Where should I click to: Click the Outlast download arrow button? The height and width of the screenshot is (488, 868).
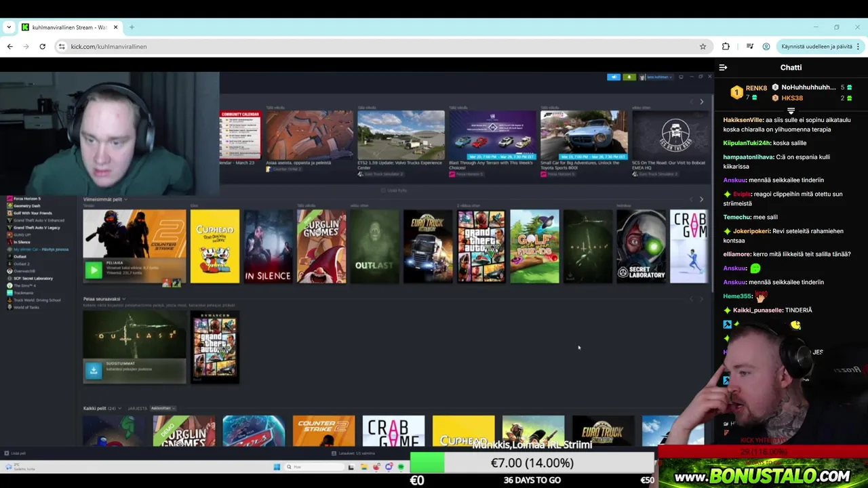point(94,369)
